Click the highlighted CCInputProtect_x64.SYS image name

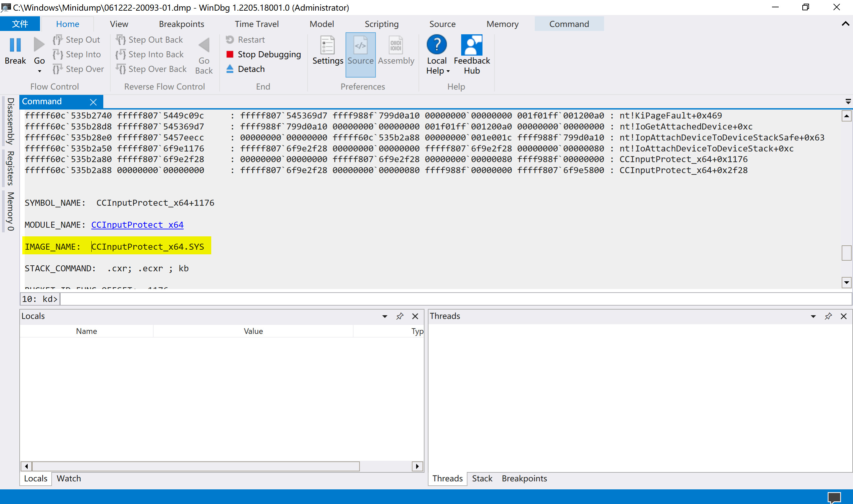[148, 247]
